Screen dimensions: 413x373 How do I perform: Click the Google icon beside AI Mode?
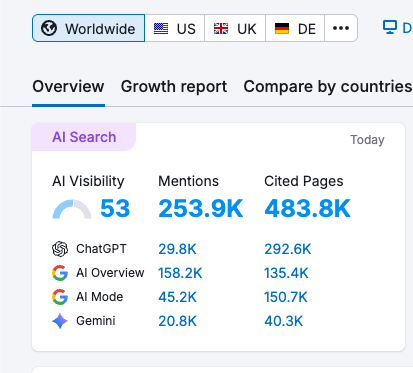tap(60, 297)
